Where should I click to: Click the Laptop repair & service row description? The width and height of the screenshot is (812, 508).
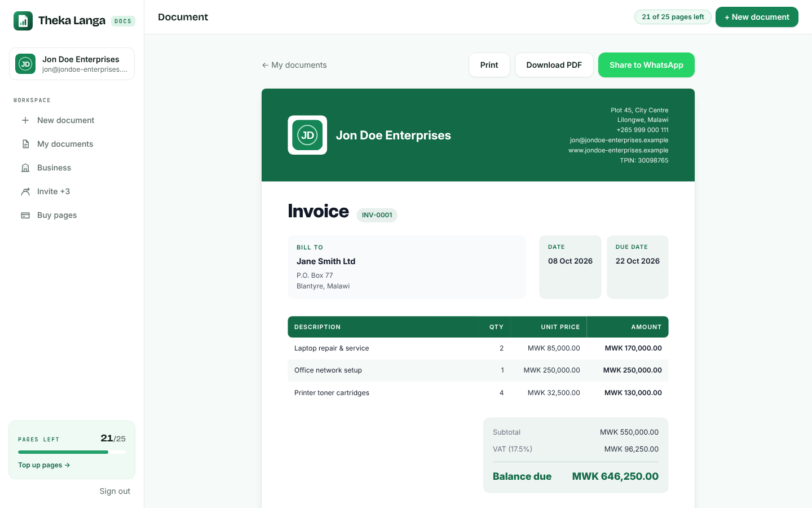pyautogui.click(x=332, y=348)
